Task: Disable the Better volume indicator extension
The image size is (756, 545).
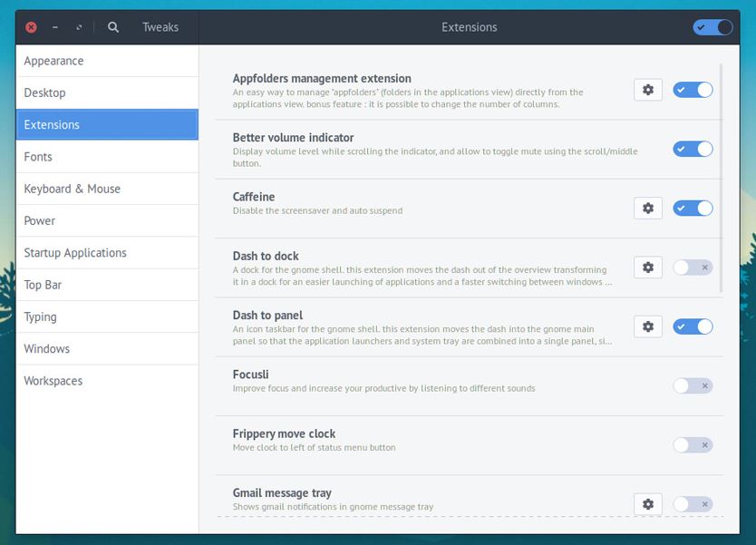Action: [693, 149]
